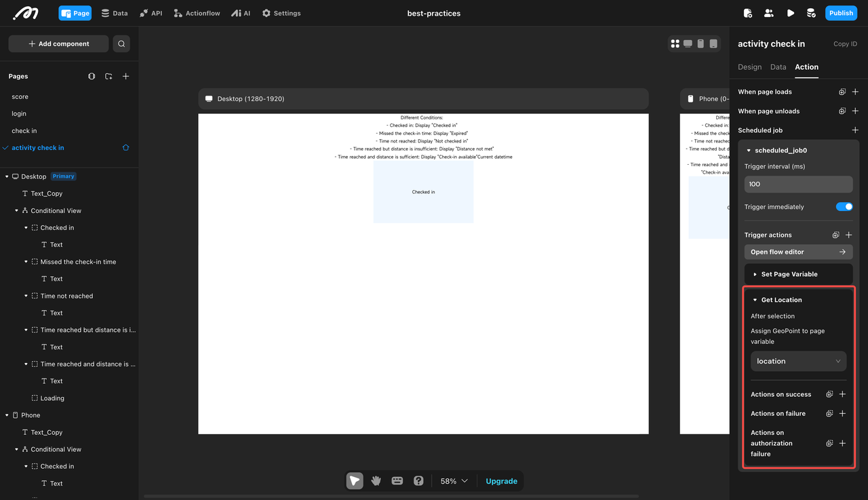Click the Preview play icon in the top bar
868x500 pixels.
(x=791, y=13)
